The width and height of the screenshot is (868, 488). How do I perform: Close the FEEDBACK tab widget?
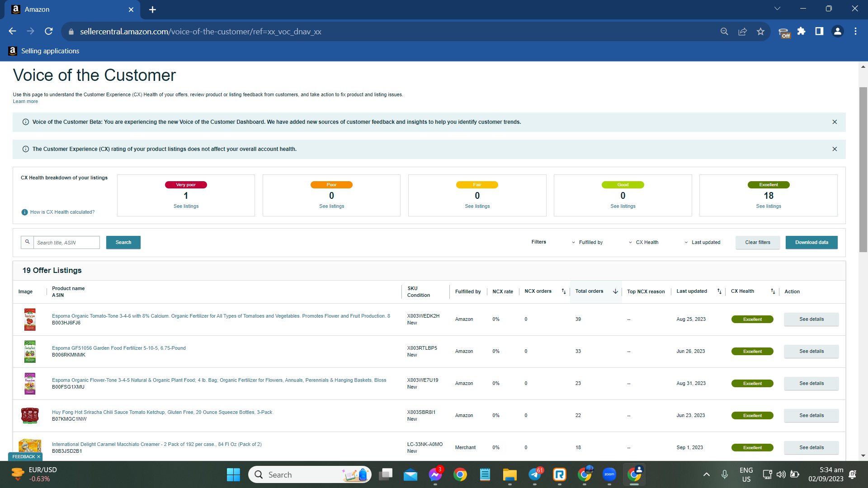(x=38, y=457)
